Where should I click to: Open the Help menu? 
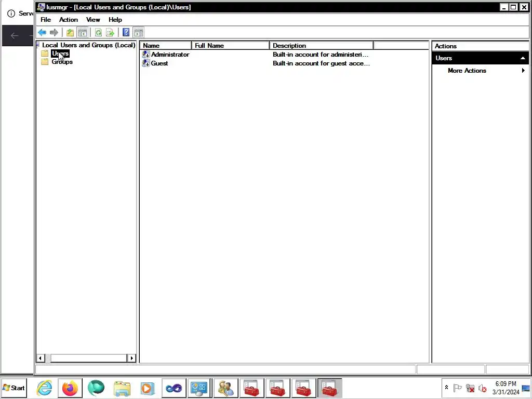click(115, 20)
